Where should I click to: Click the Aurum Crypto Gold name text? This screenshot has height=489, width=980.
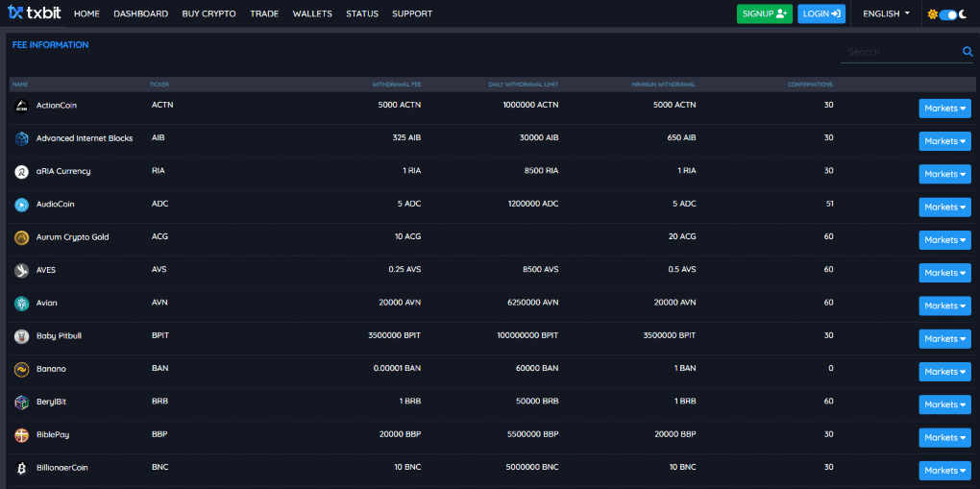coord(72,237)
